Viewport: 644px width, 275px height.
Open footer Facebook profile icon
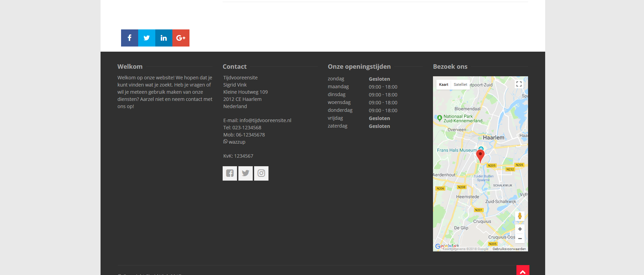tap(230, 173)
